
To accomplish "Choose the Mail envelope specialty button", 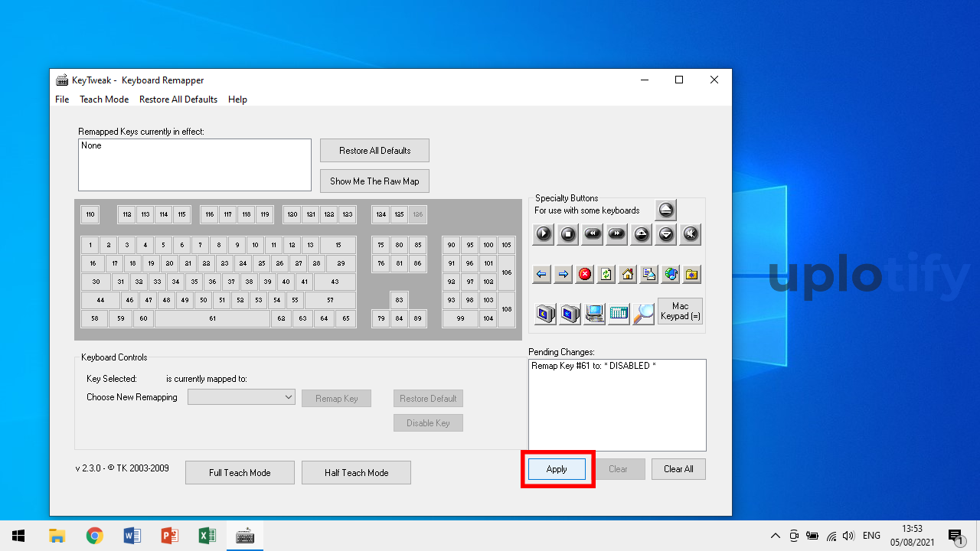I will tap(649, 274).
